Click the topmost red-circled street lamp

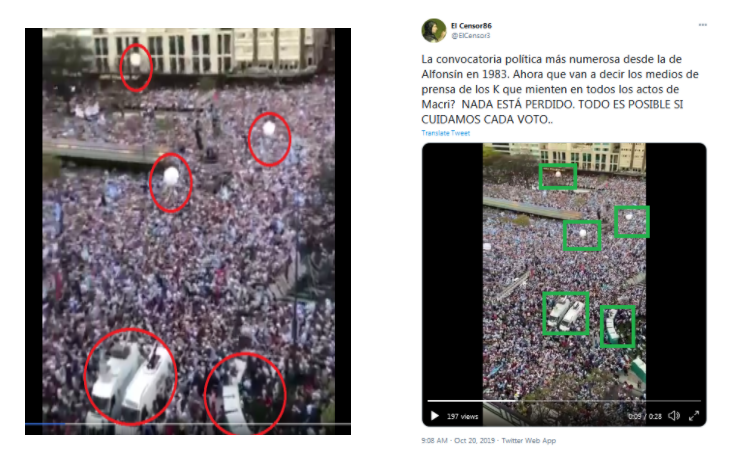pos(136,67)
